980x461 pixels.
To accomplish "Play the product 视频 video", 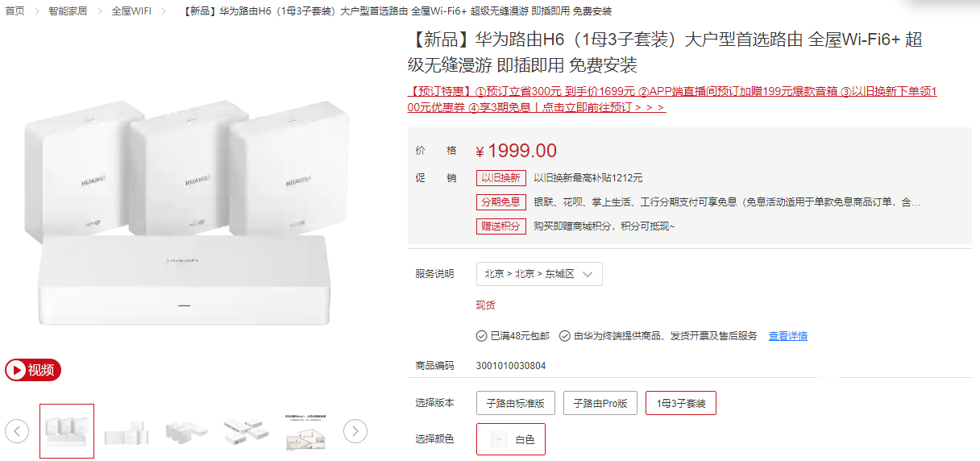I will [x=33, y=370].
